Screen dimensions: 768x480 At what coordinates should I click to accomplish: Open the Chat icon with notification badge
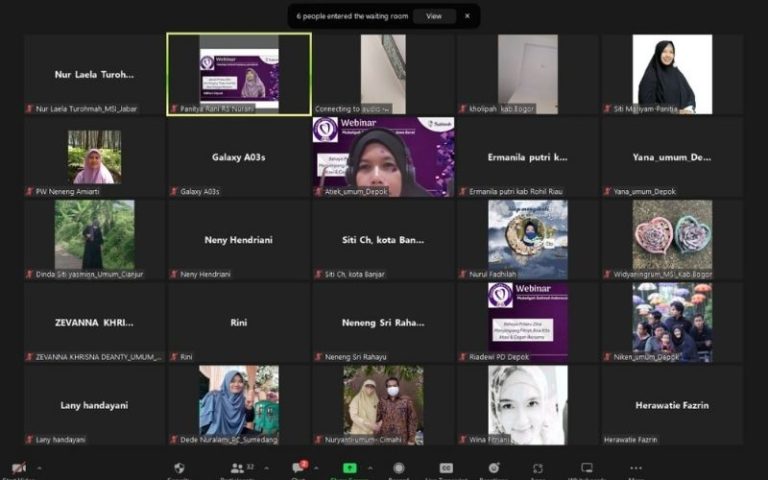coord(298,468)
